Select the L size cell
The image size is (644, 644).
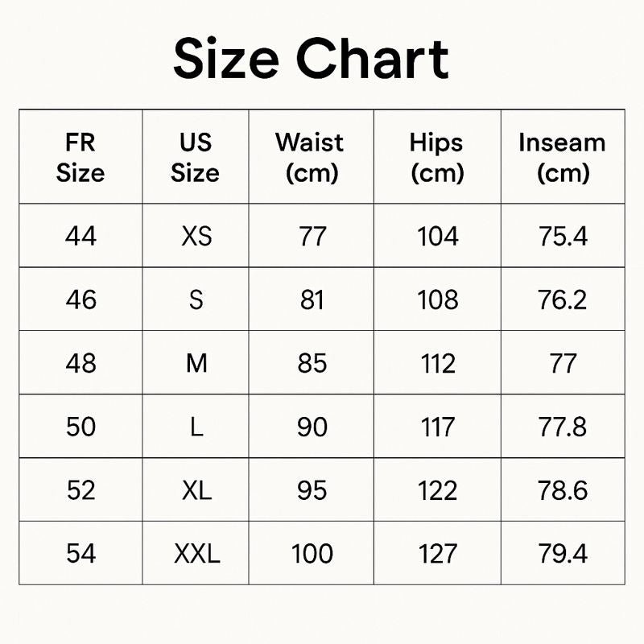pyautogui.click(x=196, y=427)
